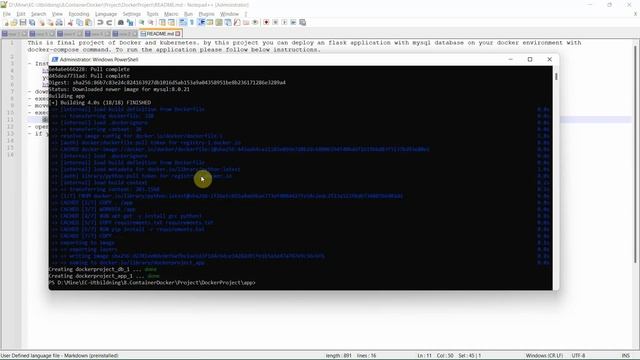Show the Document Map panel
This screenshot has width=640, height=360.
219,22
